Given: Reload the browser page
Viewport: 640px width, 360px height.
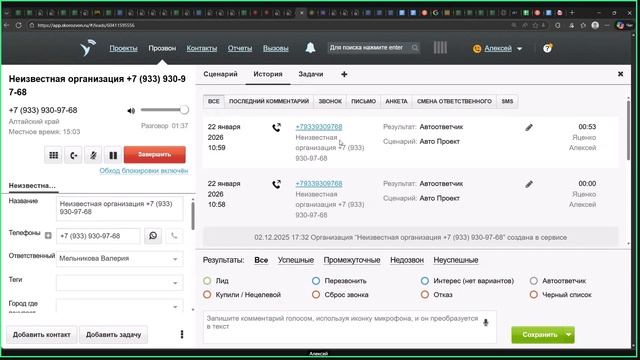Looking at the screenshot, I should 19,25.
